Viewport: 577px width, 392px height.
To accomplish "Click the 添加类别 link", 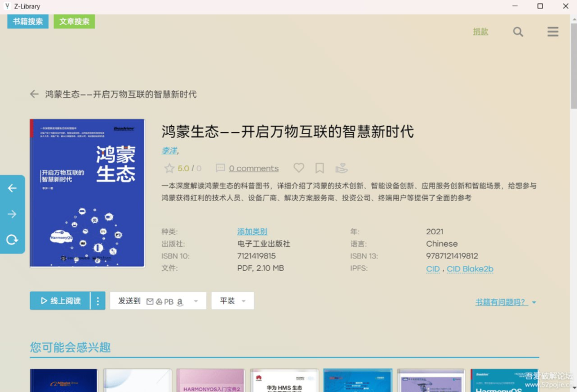I will 252,231.
